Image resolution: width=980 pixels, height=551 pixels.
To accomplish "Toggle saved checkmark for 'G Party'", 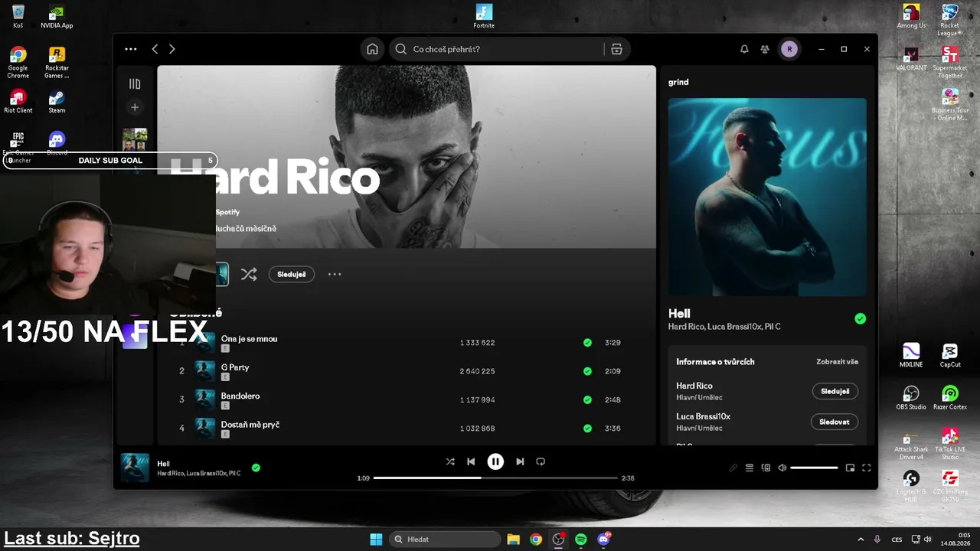I will [587, 371].
